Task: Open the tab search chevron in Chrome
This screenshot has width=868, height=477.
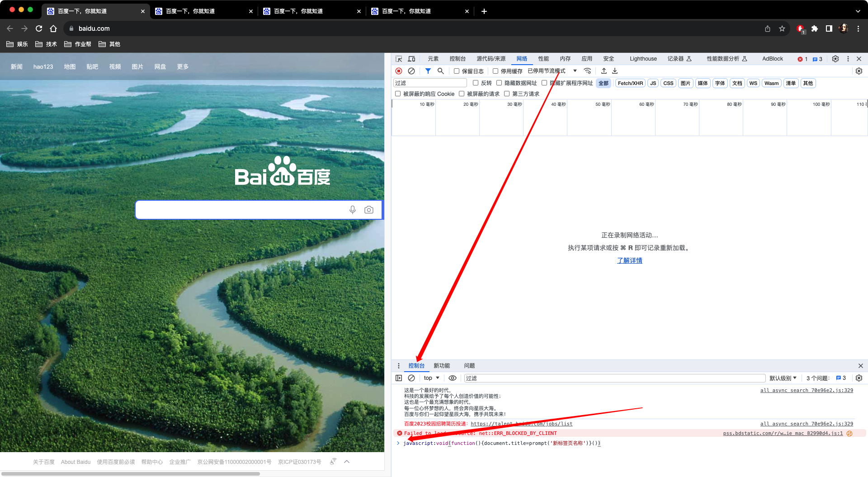Action: 858,11
